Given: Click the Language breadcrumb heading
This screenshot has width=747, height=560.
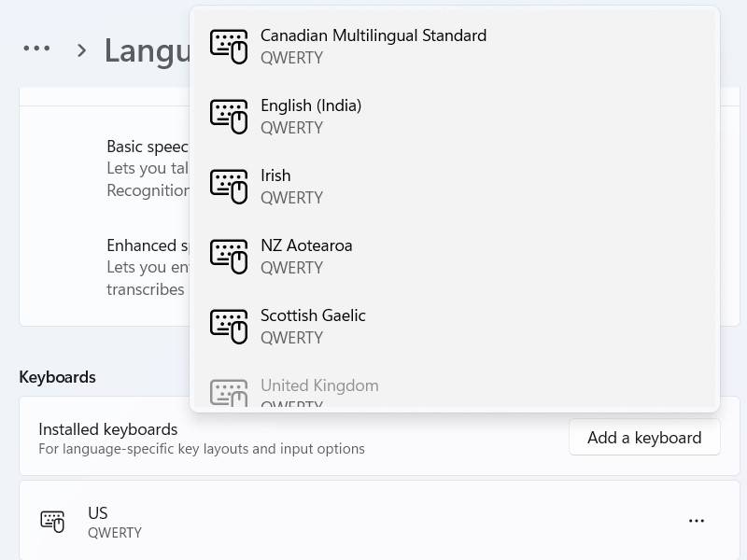Looking at the screenshot, I should pos(149,50).
